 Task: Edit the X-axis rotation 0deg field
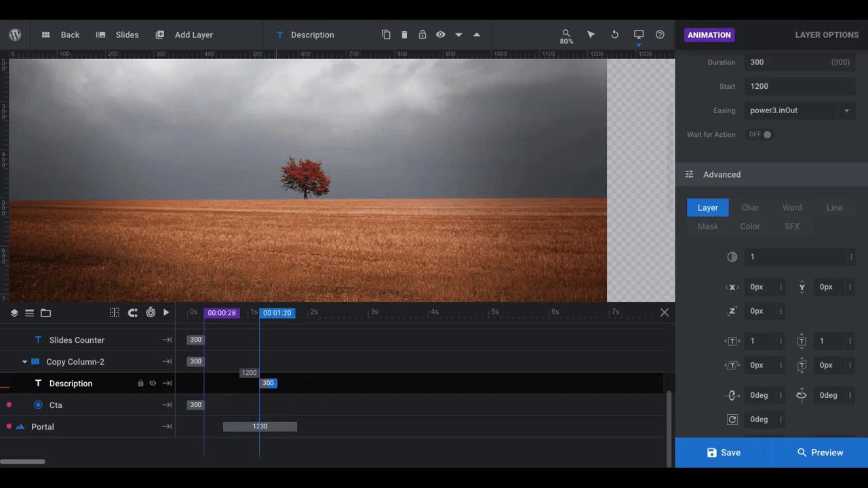pos(760,395)
